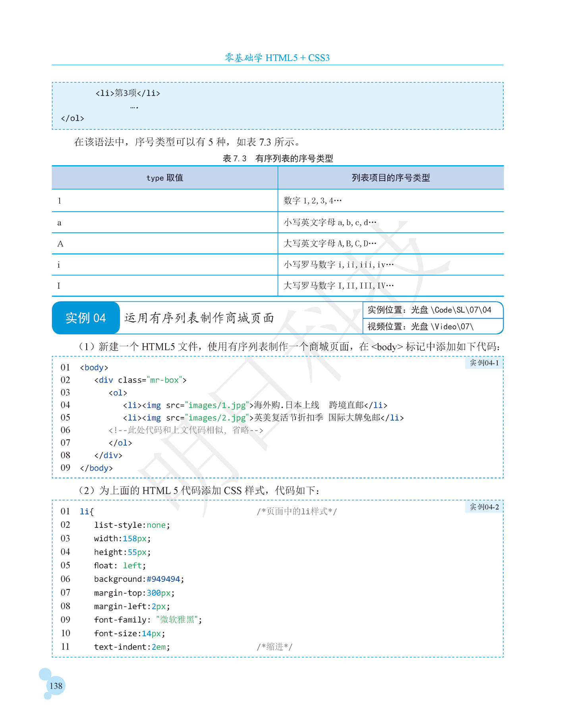The height and width of the screenshot is (728, 572).
Task: Click the table header "列表项目的序号类型"
Action: [x=391, y=178]
